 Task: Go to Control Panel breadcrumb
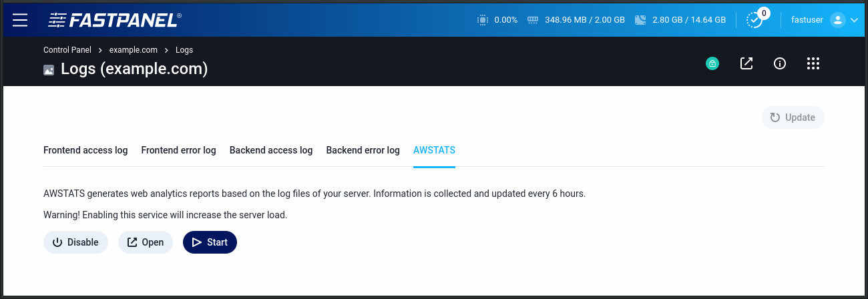(x=68, y=50)
